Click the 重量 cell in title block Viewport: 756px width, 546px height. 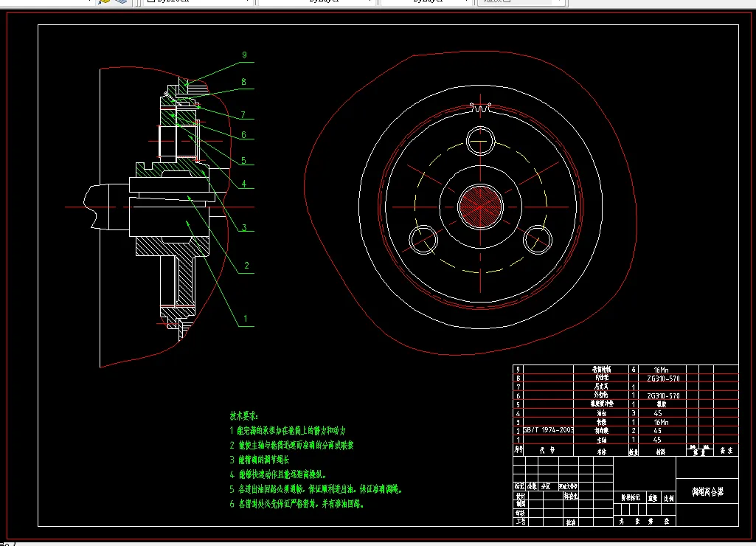tap(652, 498)
